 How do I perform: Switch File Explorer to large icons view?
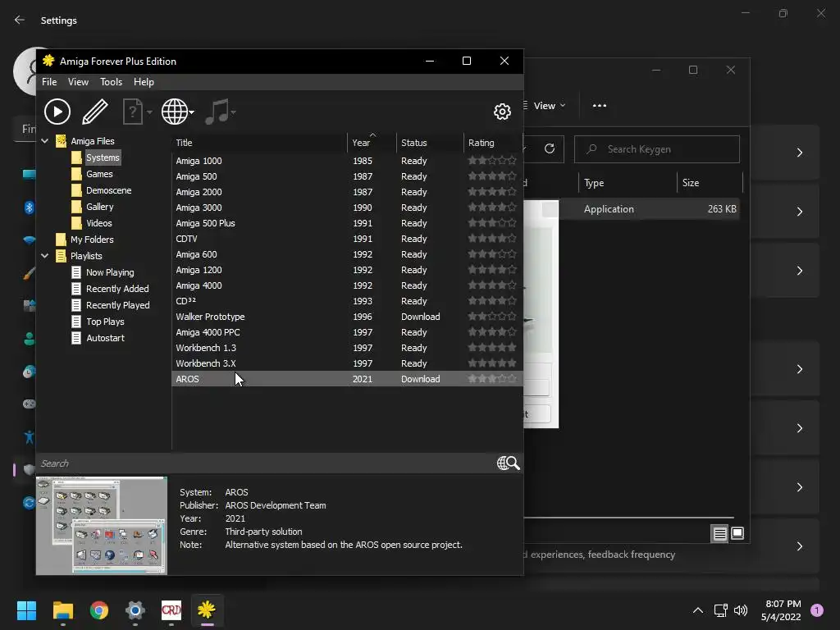tap(737, 533)
